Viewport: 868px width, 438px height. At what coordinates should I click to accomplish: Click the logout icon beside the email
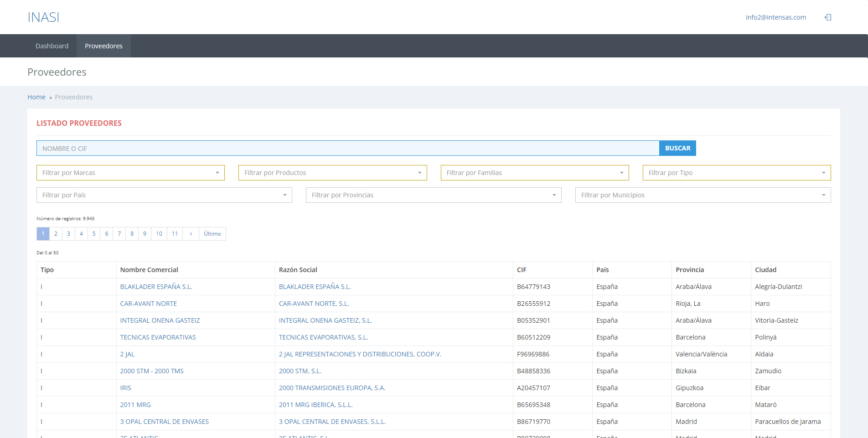pos(828,17)
